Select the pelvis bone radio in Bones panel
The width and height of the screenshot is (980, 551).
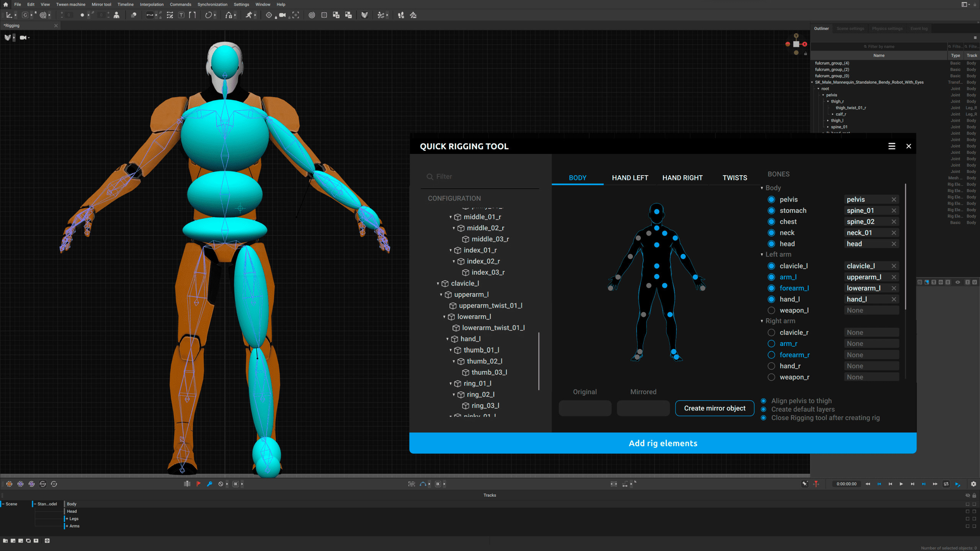(x=771, y=199)
